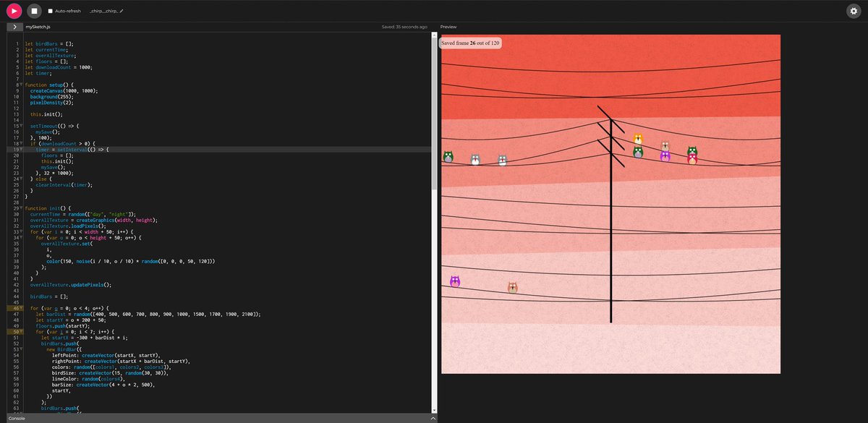Collapse the for loop at line 50
Viewport: 868px width, 423px height.
(x=22, y=331)
